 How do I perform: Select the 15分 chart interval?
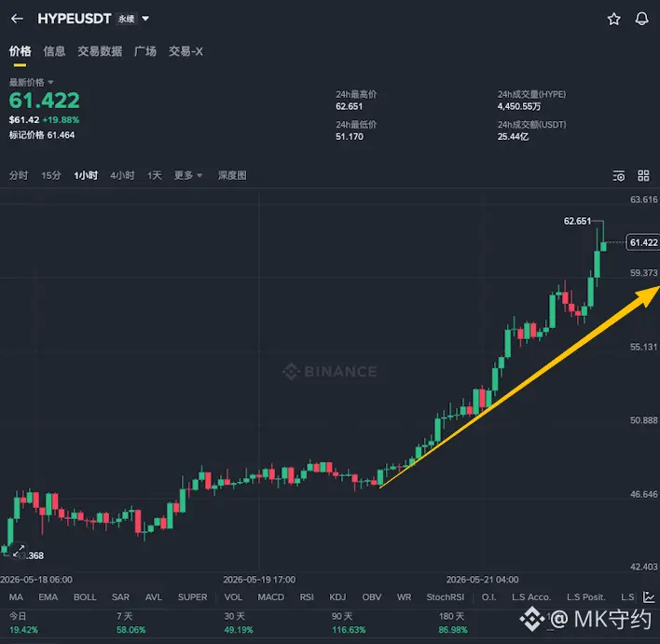click(x=51, y=175)
